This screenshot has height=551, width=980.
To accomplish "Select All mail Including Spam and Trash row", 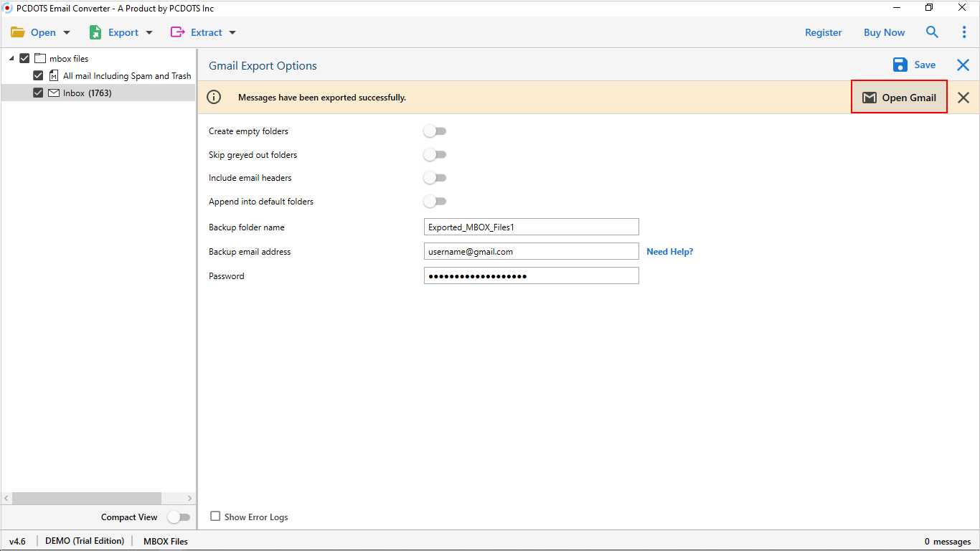I will tap(98, 75).
